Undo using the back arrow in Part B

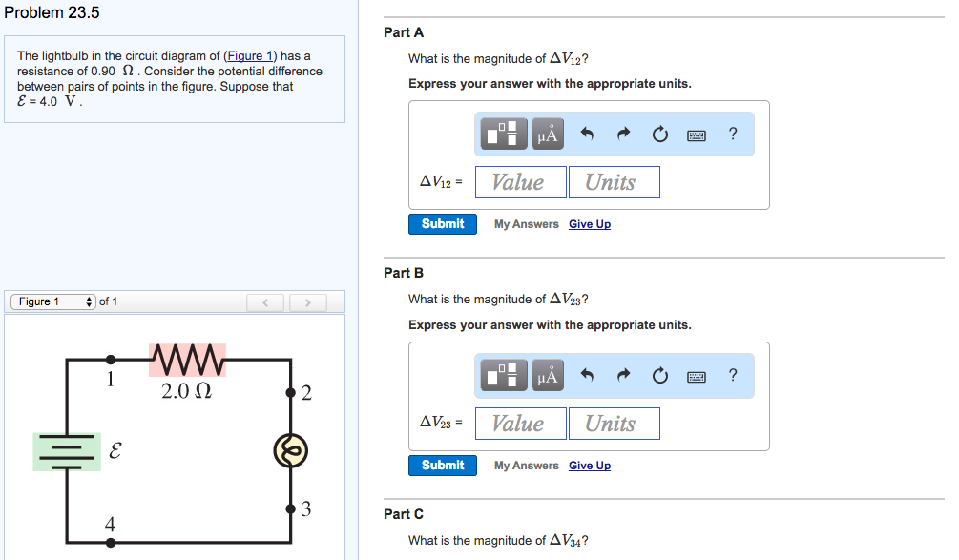click(586, 375)
